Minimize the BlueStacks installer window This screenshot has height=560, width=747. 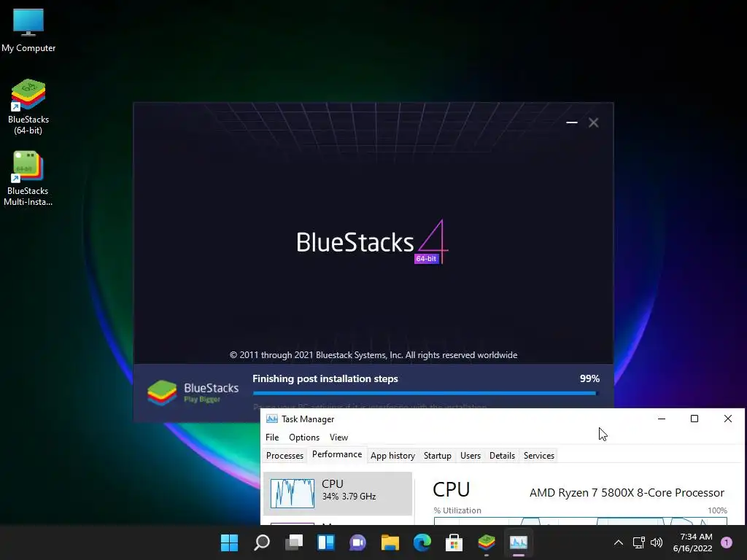click(572, 122)
